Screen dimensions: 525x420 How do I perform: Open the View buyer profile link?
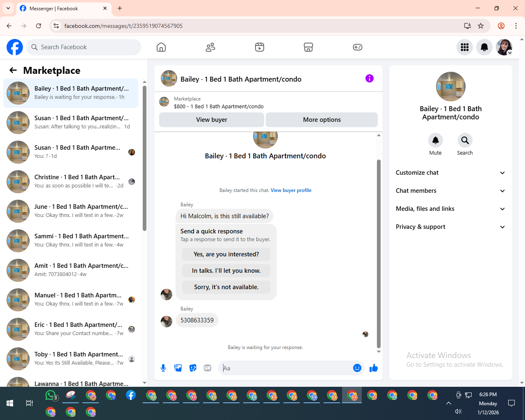[x=291, y=190]
